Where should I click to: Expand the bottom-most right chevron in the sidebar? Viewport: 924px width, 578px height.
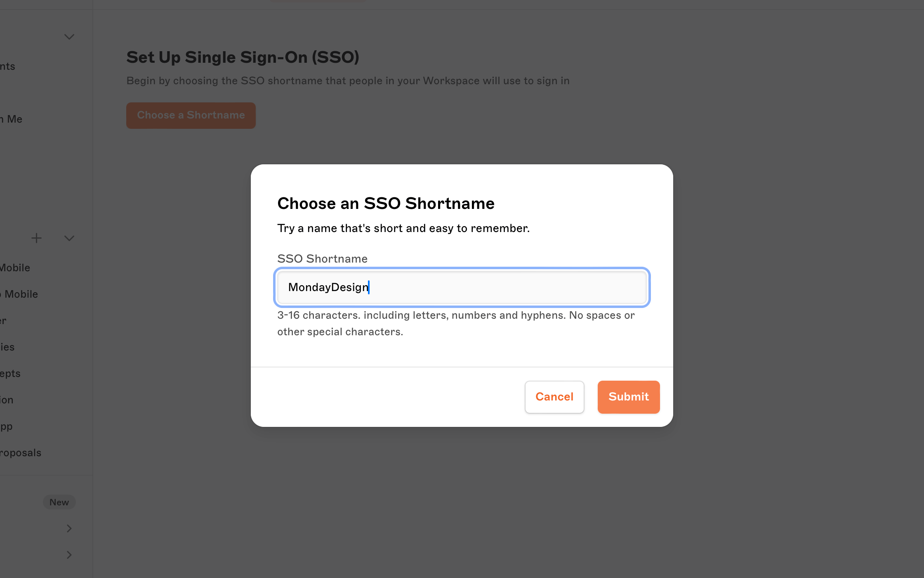click(x=69, y=555)
